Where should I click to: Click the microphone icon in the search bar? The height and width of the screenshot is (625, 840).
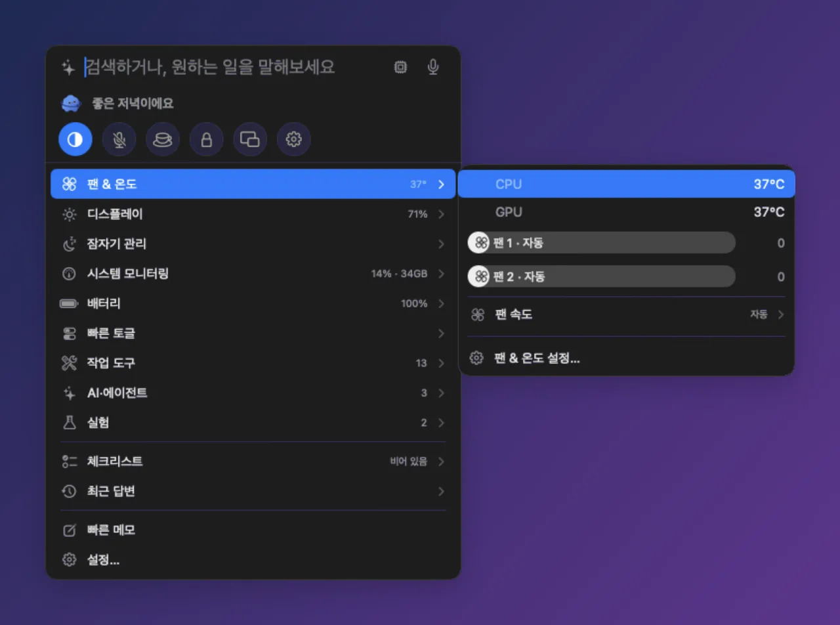[x=433, y=67]
